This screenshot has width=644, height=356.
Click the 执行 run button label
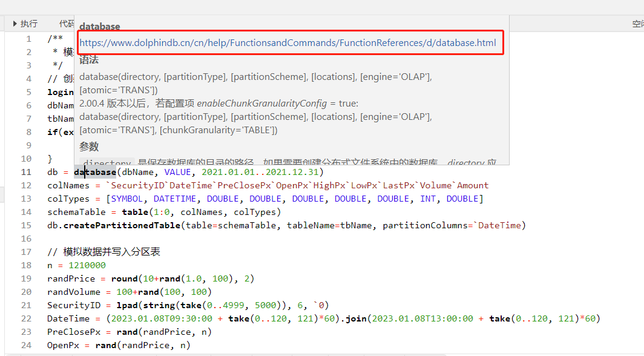coord(29,24)
